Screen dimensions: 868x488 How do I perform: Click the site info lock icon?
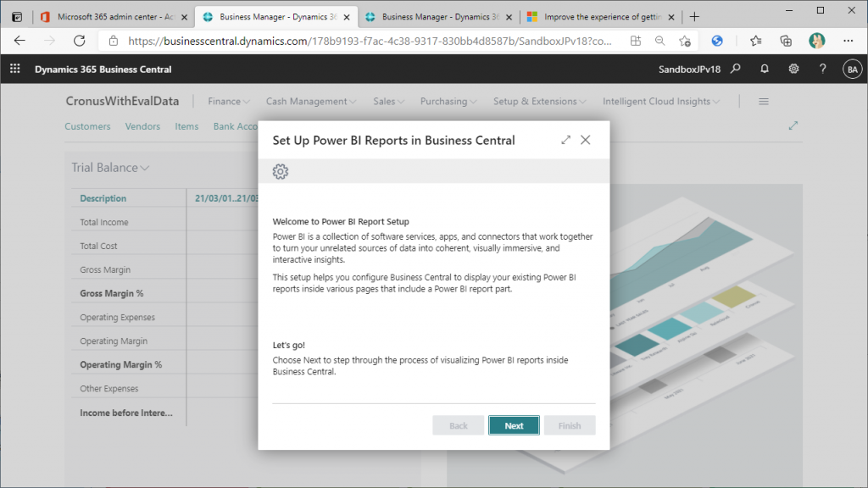click(114, 41)
